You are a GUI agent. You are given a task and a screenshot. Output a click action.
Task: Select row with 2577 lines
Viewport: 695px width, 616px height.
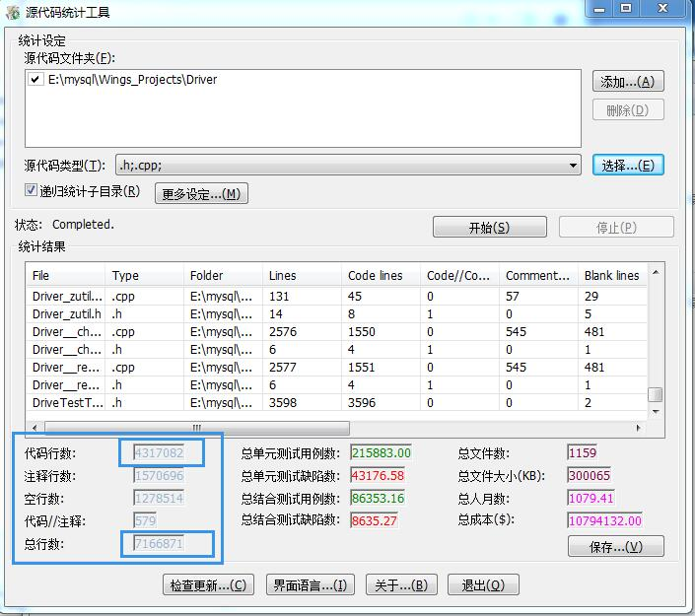pyautogui.click(x=336, y=368)
